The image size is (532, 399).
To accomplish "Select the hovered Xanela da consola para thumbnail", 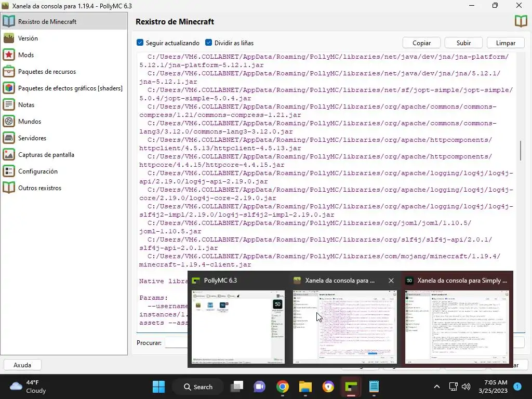I will tap(345, 327).
